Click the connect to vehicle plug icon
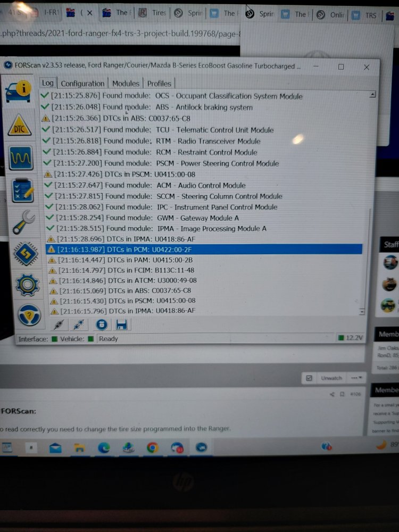399x532 pixels. click(59, 325)
